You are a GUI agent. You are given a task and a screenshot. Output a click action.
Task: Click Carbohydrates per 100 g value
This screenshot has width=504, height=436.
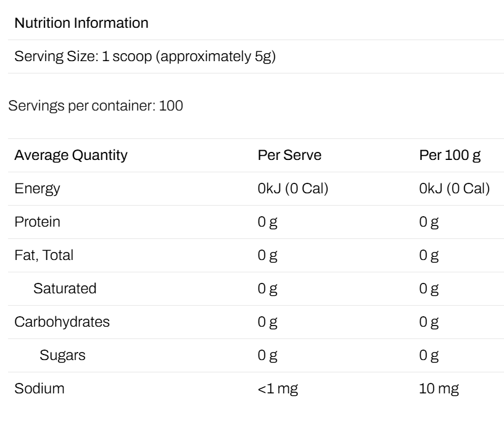coord(429,322)
